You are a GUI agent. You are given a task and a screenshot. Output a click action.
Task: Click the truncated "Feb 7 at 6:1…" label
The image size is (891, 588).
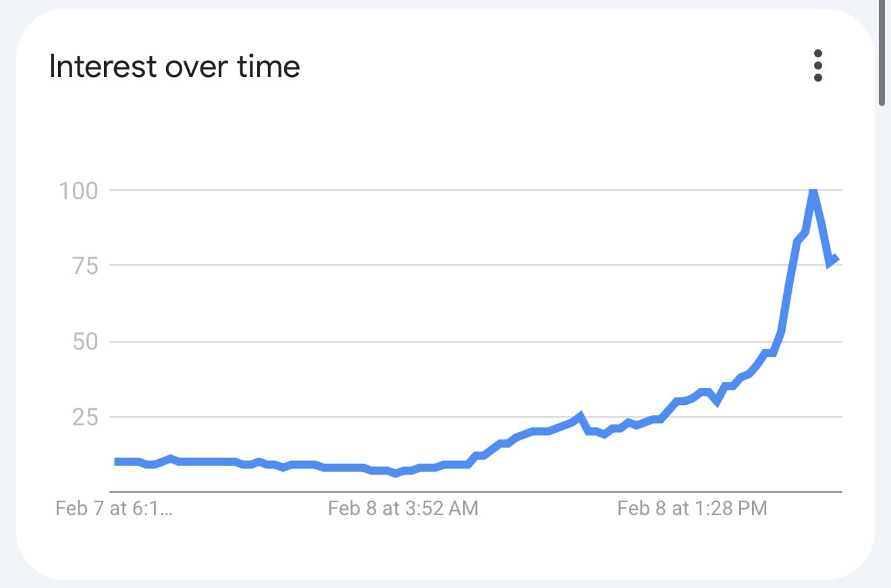114,508
